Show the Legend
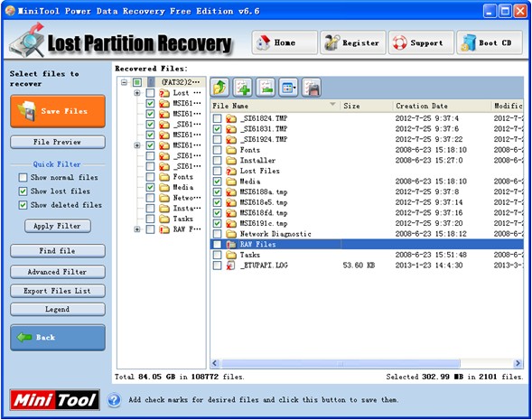The image size is (532, 420). click(x=58, y=310)
